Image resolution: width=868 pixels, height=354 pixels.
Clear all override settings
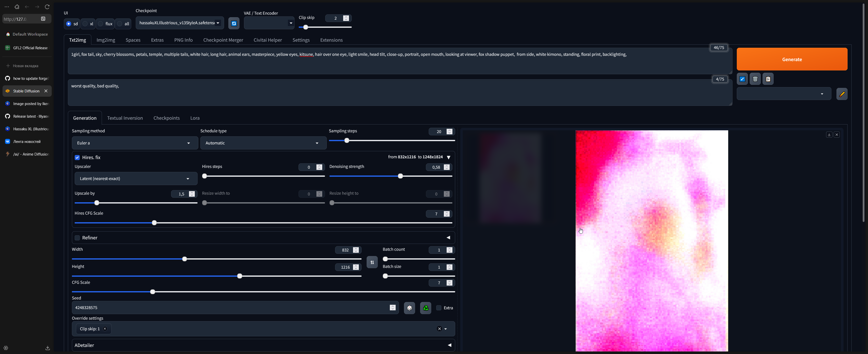click(x=439, y=329)
